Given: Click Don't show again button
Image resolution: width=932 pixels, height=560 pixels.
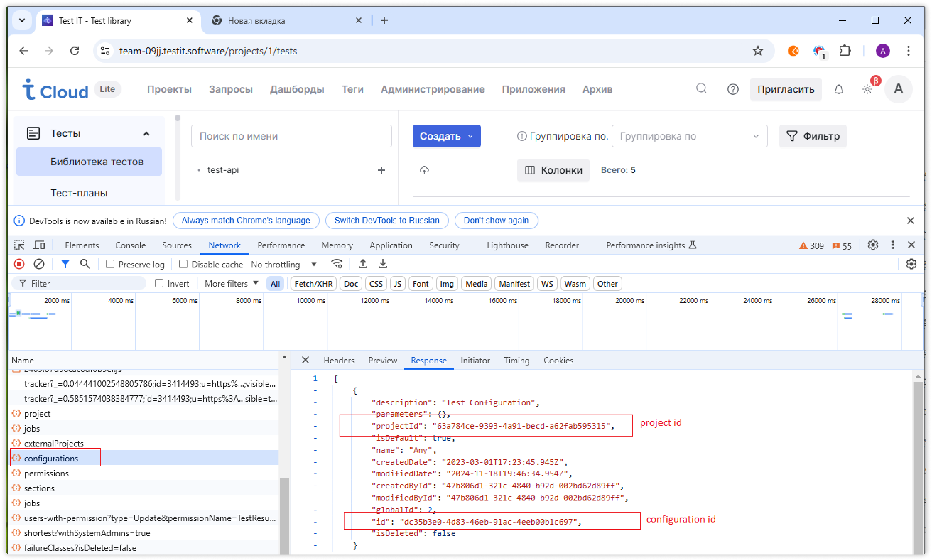Looking at the screenshot, I should 496,221.
